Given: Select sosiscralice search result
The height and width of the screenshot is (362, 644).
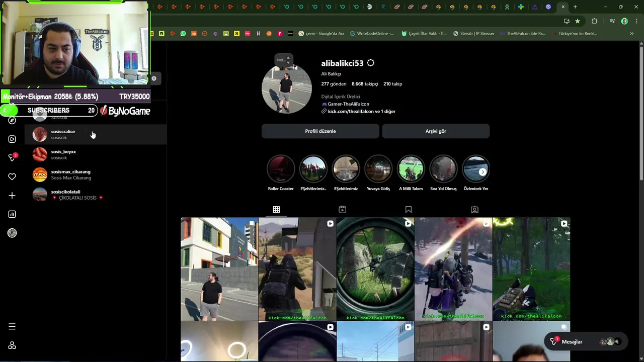Looking at the screenshot, I should 96,134.
